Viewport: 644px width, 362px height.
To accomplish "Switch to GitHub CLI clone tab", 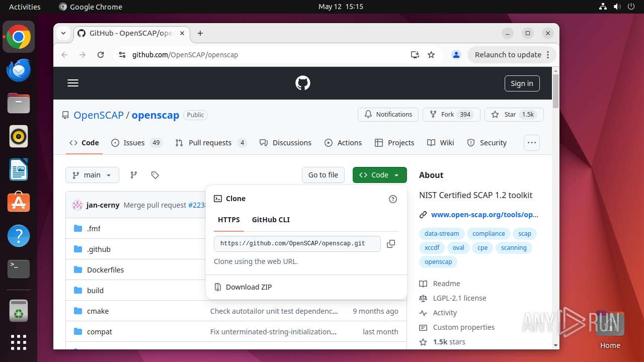I will point(271,220).
